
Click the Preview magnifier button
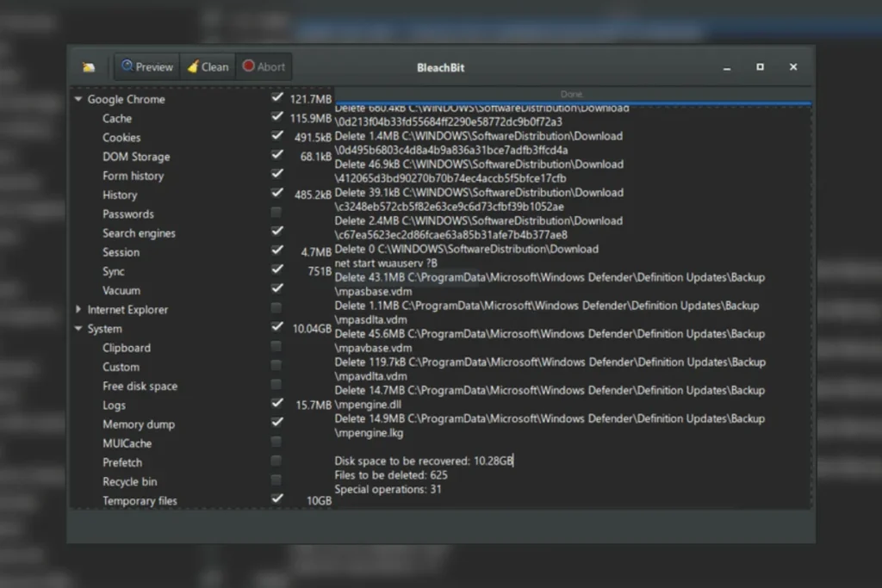pyautogui.click(x=146, y=67)
